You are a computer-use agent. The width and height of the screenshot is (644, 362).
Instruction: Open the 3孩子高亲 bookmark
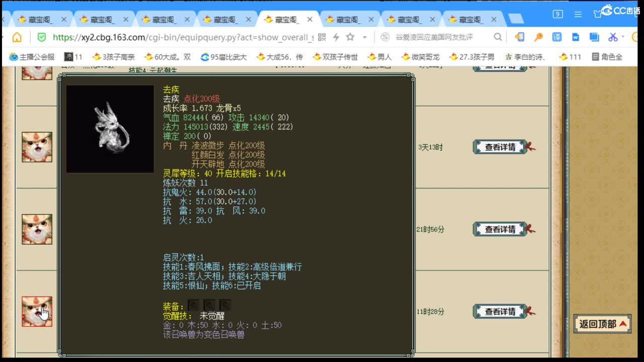(x=114, y=57)
